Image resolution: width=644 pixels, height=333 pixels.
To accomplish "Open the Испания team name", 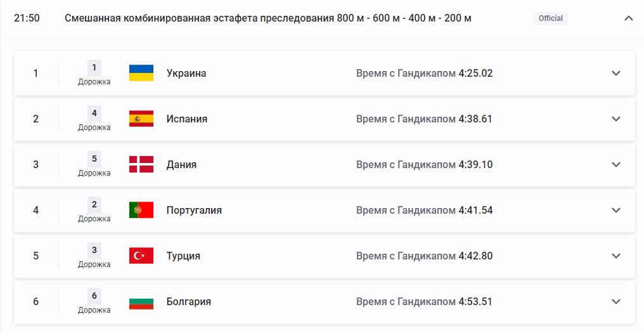I will (x=187, y=119).
